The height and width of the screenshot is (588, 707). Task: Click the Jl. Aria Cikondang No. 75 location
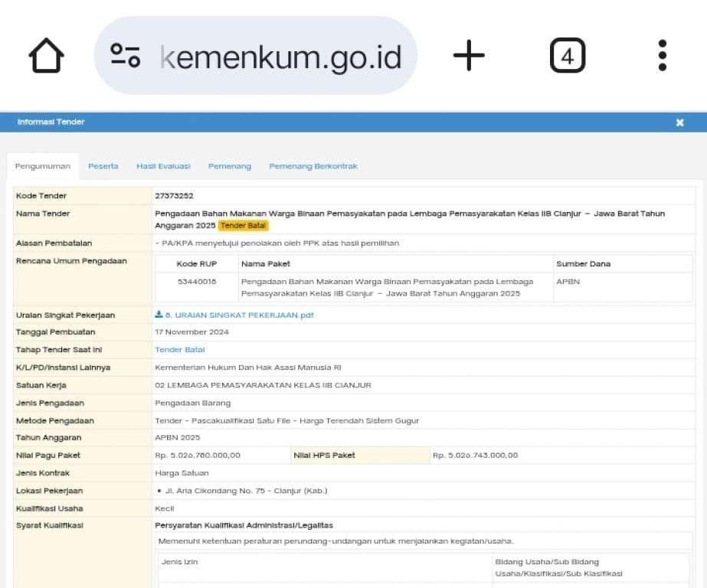click(x=246, y=491)
